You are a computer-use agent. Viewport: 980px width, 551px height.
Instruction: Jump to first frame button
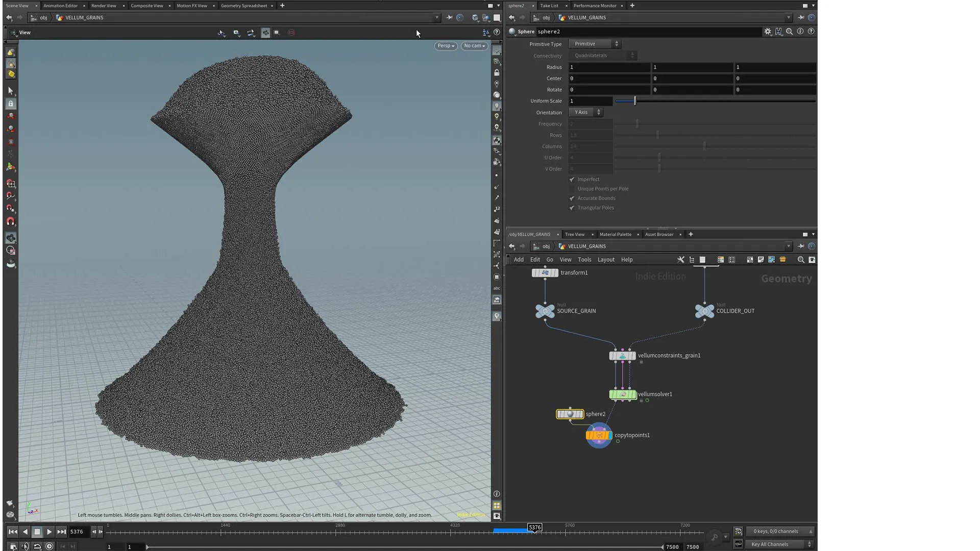(x=13, y=532)
